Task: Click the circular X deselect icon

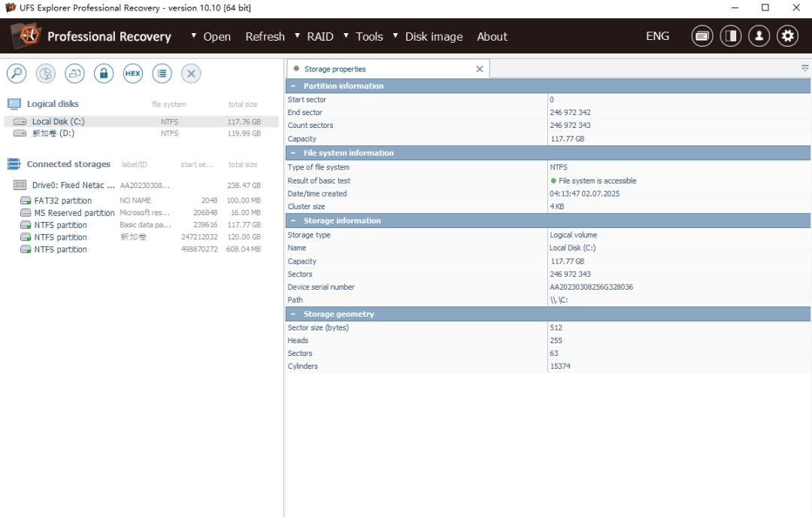Action: [x=190, y=73]
